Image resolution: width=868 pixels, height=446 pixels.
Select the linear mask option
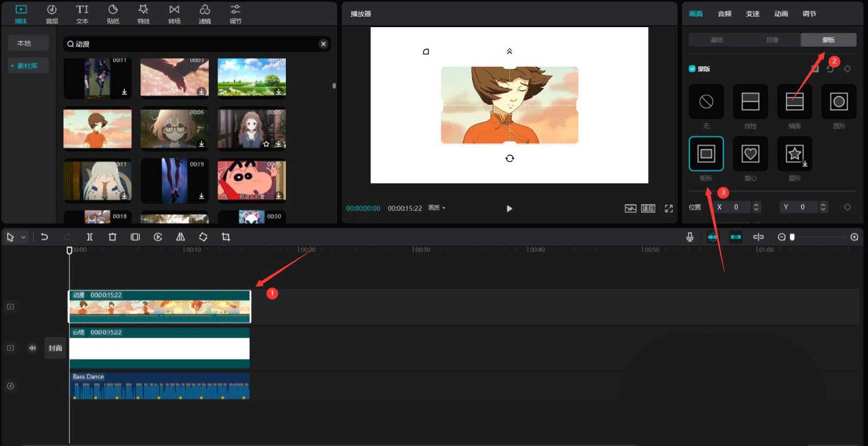(750, 101)
